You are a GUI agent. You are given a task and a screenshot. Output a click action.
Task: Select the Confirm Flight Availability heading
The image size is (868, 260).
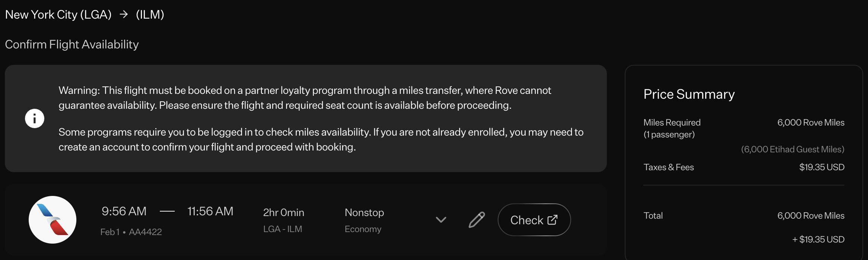[72, 44]
